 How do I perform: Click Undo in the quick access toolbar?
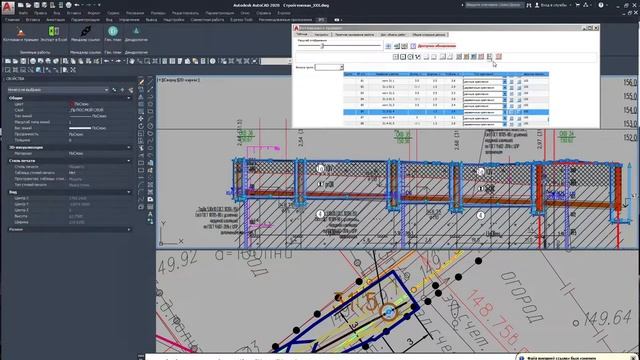point(78,5)
